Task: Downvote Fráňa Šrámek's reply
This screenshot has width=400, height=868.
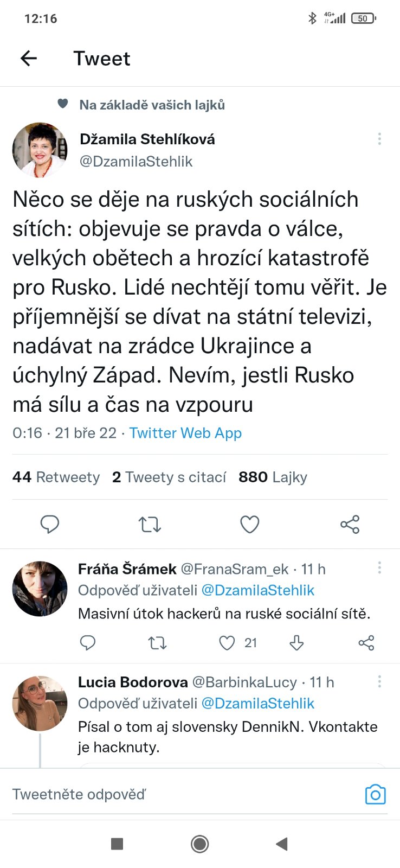Action: (296, 643)
